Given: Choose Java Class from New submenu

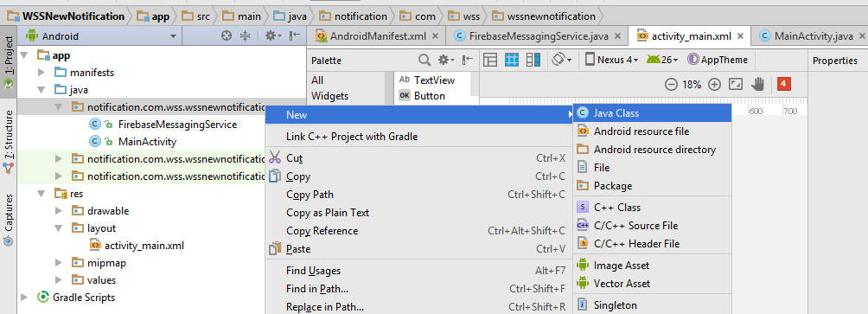Looking at the screenshot, I should click(653, 113).
